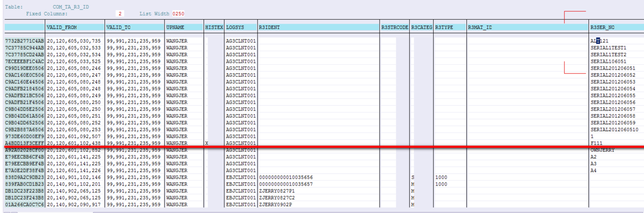Click serial number SERIAL1TEST1
This screenshot has width=644, height=213.
[609, 48]
